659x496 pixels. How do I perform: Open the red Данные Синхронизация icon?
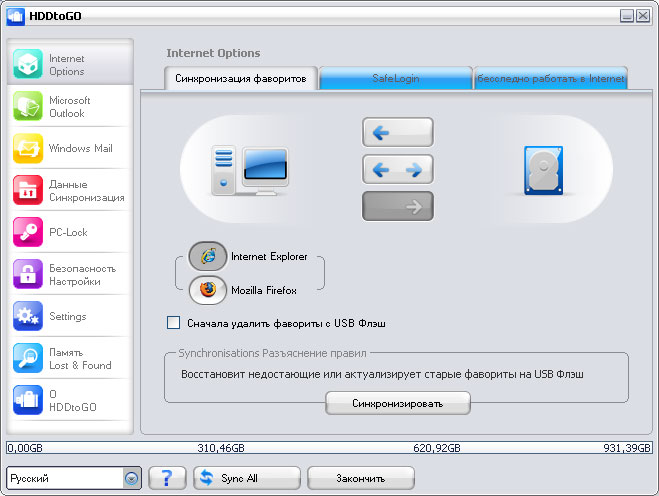pos(28,190)
